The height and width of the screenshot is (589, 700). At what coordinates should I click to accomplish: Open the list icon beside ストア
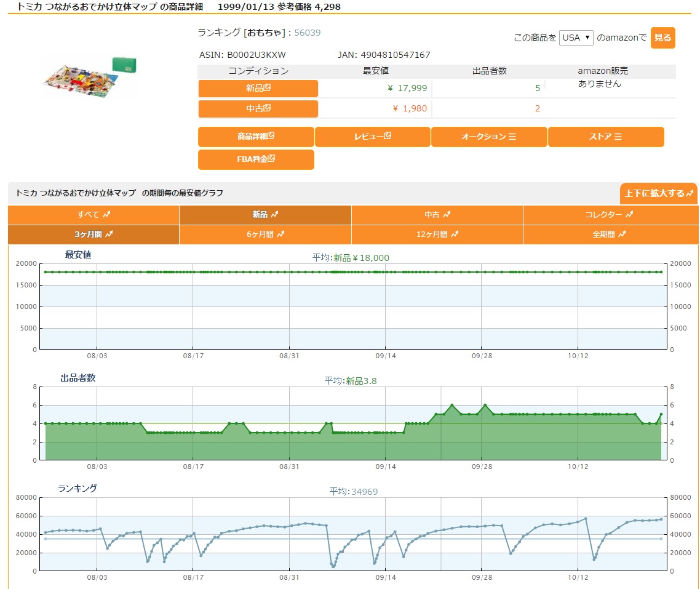click(x=618, y=137)
